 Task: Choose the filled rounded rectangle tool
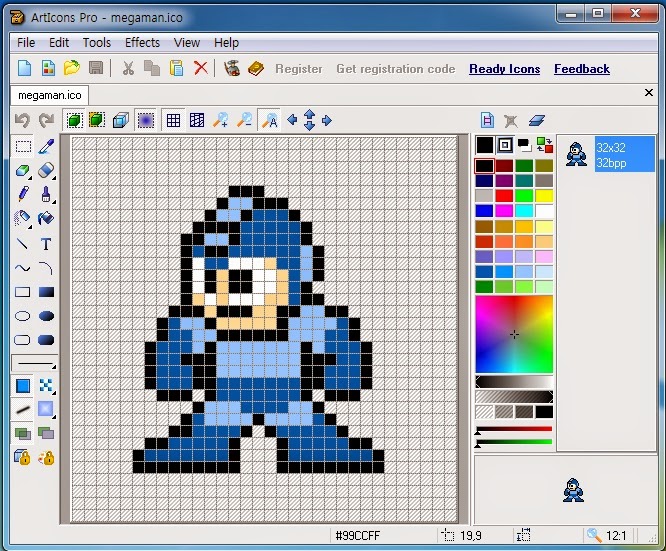click(46, 340)
